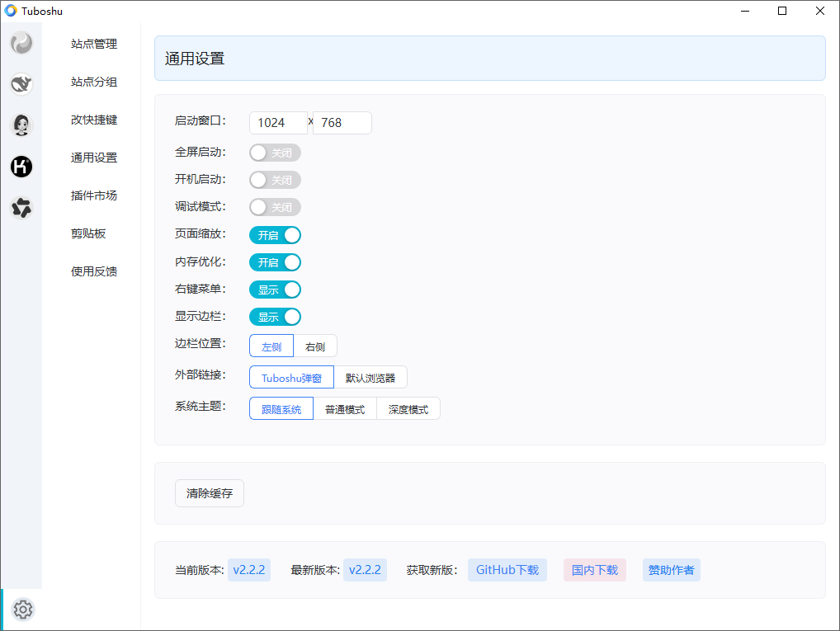840x631 pixels.
Task: Click the settings gear icon at the bottom left
Action: coord(23,610)
